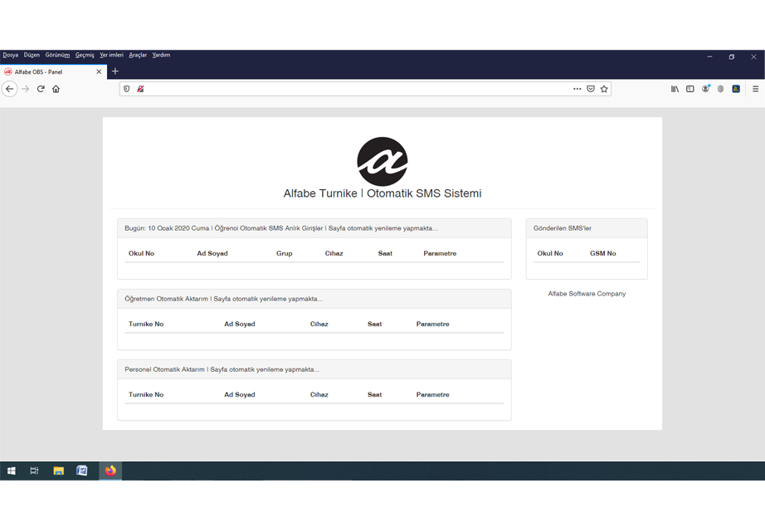Image resolution: width=765 pixels, height=532 pixels.
Task: Open the Araçlar menu
Action: tap(138, 55)
